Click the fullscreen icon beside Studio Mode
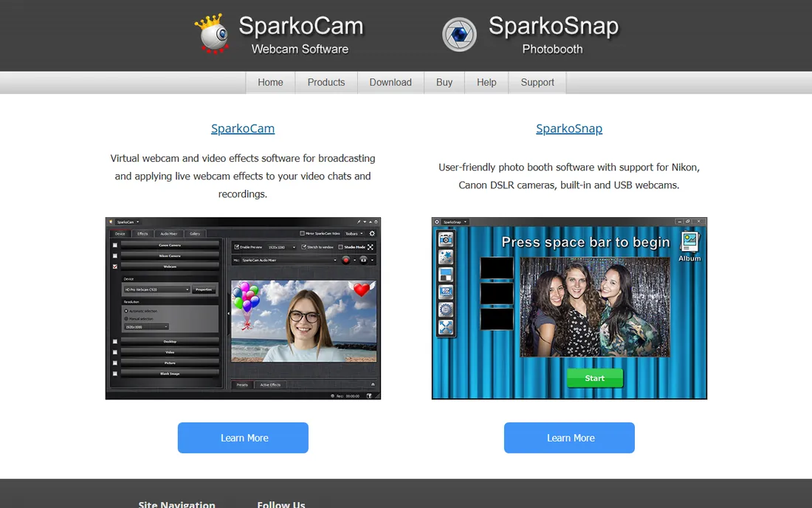Screen dimensions: 812x508 click(371, 247)
